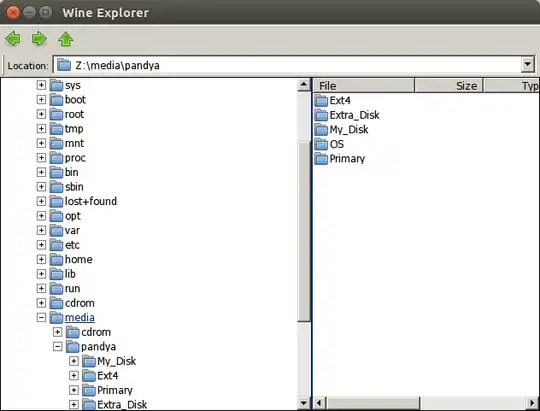The image size is (540, 411).
Task: Click Extra_Disk folder icon in file list
Action: tap(321, 115)
